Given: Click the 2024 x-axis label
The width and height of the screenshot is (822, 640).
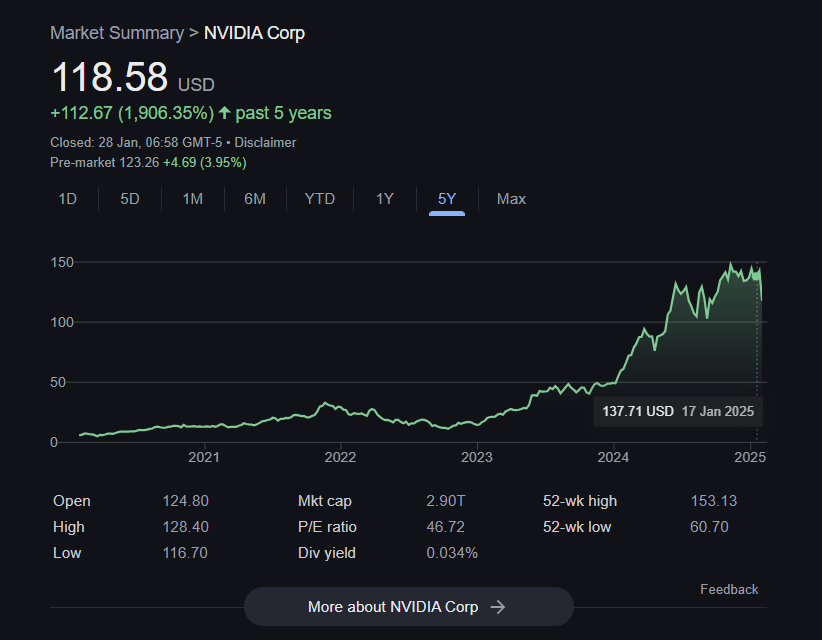Looking at the screenshot, I should [613, 457].
